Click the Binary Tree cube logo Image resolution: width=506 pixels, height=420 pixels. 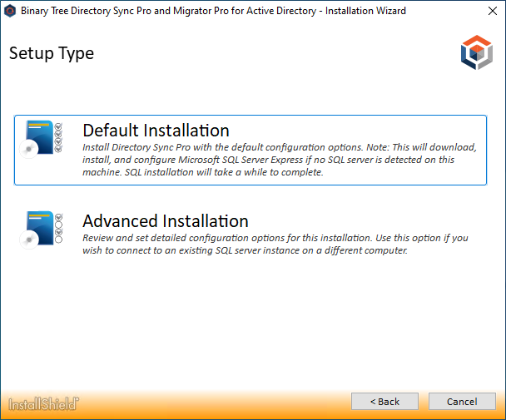476,55
